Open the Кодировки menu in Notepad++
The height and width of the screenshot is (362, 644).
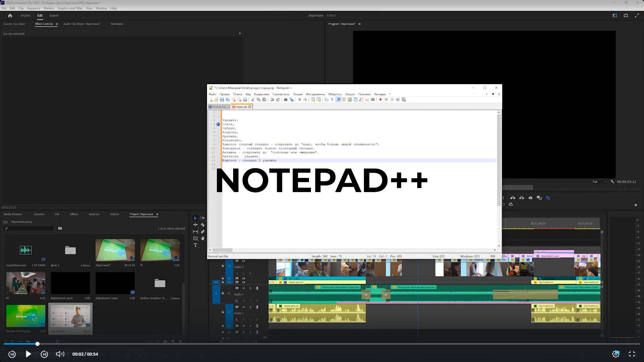[x=261, y=94]
